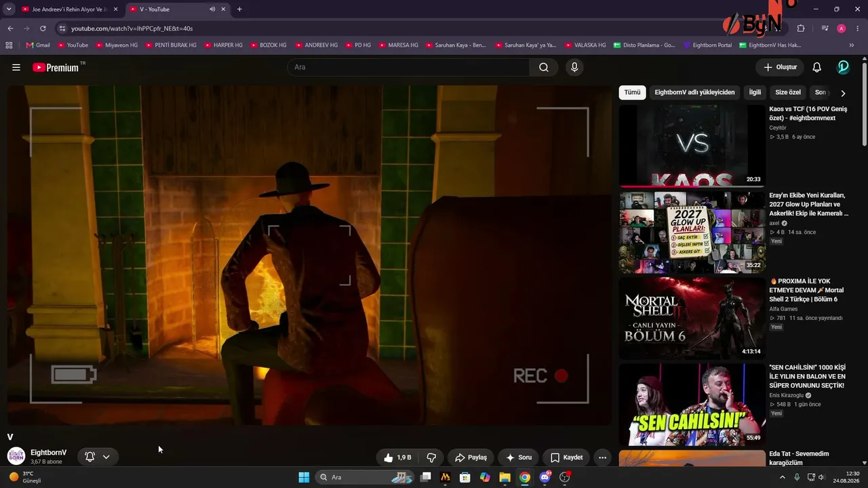The height and width of the screenshot is (488, 868).
Task: Open the EightbornV channel name link
Action: [x=48, y=453]
